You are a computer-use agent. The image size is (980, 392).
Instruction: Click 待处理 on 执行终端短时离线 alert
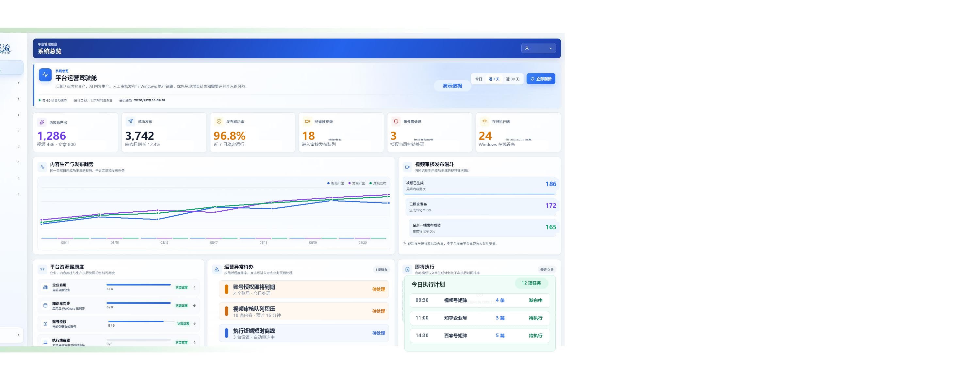click(x=379, y=333)
